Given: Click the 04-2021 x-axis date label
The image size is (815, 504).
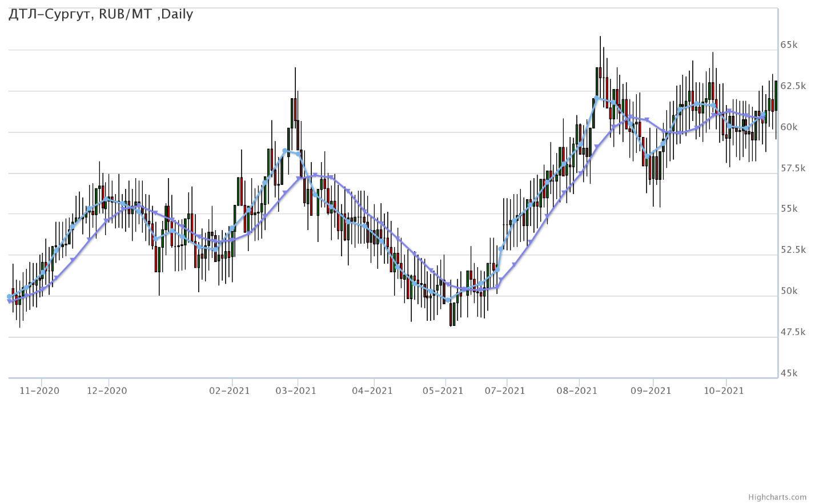Looking at the screenshot, I should tap(372, 390).
